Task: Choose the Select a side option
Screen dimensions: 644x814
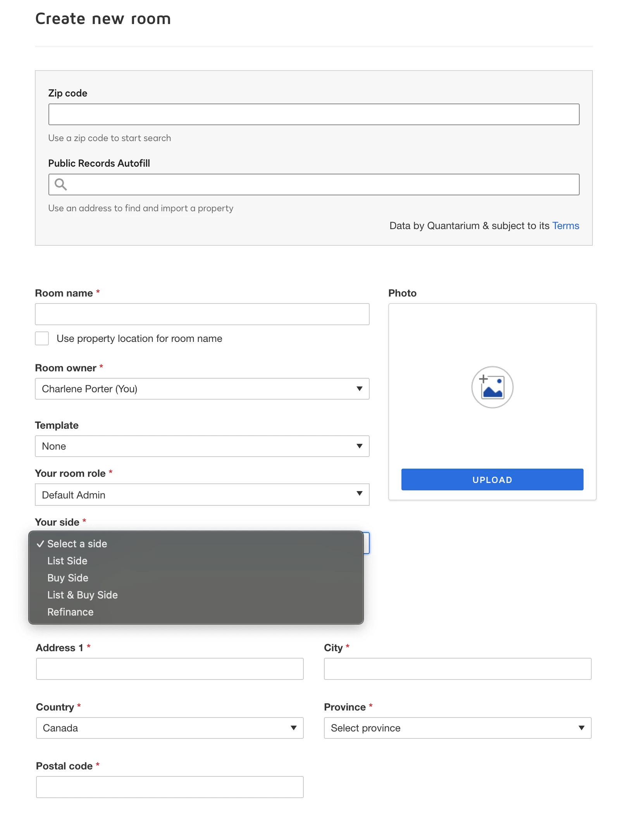Action: click(196, 544)
